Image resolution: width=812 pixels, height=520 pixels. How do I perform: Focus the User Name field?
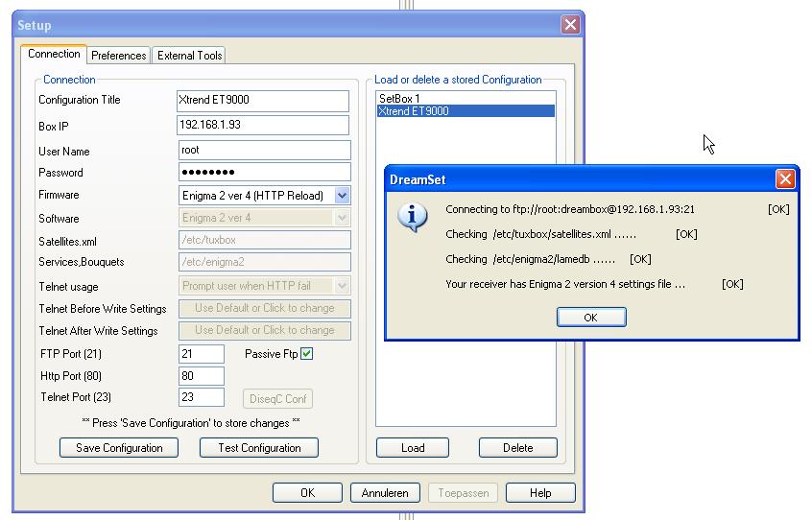(x=265, y=150)
